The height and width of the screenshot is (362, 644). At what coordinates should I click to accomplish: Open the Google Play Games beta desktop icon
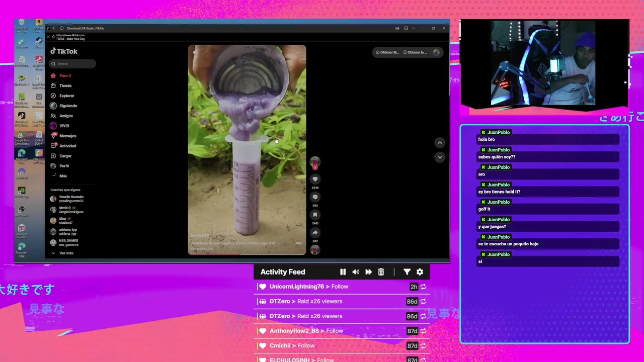pyautogui.click(x=22, y=138)
